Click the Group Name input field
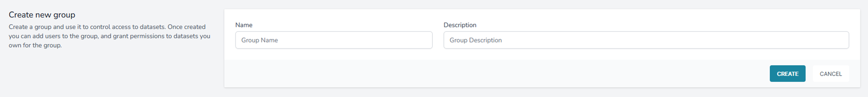Screen dimensions: 868x97 coord(333,40)
